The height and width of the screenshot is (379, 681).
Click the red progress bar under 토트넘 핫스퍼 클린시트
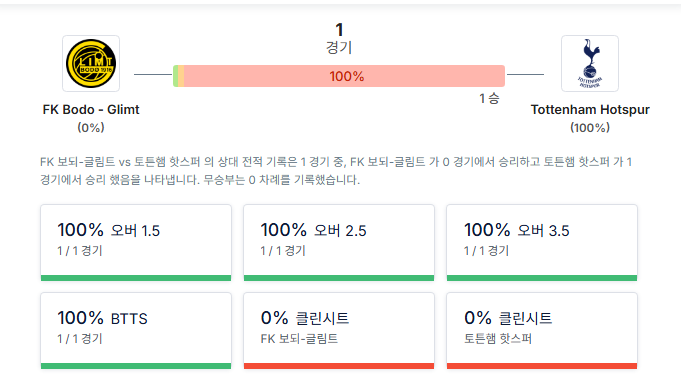[542, 366]
